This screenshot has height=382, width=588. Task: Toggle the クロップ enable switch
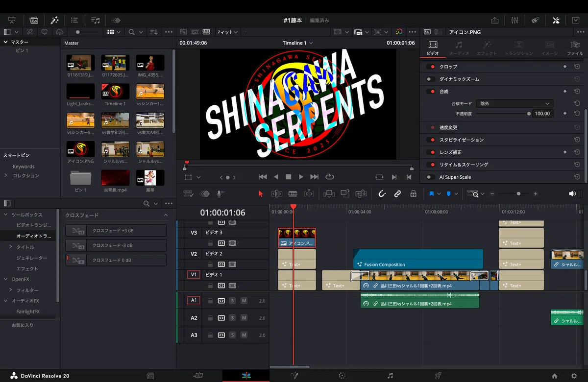point(431,67)
